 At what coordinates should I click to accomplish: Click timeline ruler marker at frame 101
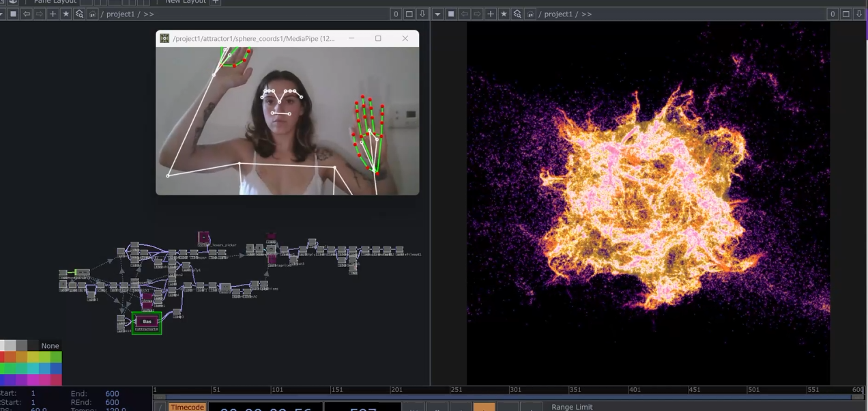point(276,390)
